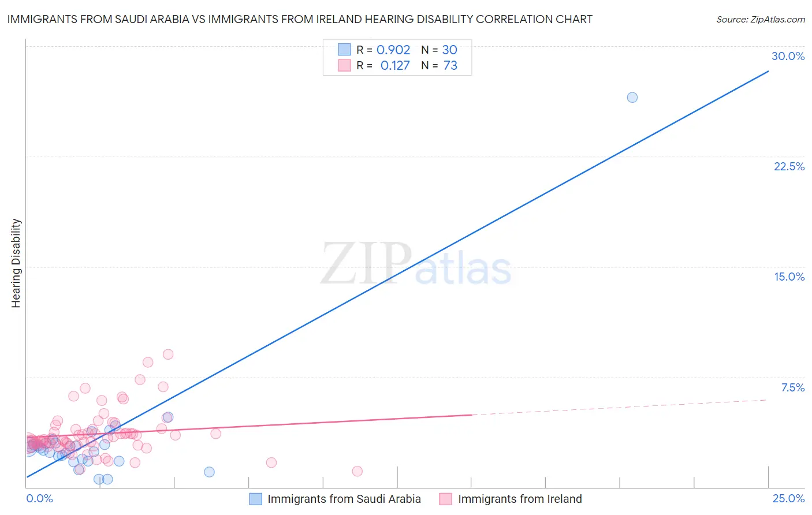Click the R = 0.127 correlation value
This screenshot has height=515, width=812.
pyautogui.click(x=383, y=65)
